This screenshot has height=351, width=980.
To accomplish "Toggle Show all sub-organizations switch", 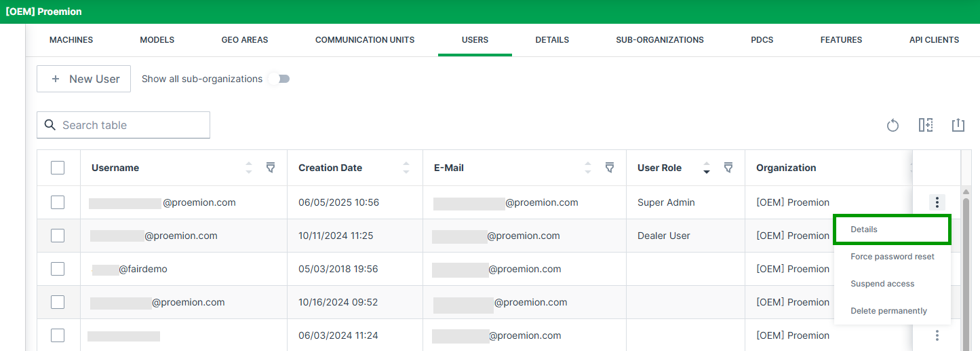I will point(279,79).
